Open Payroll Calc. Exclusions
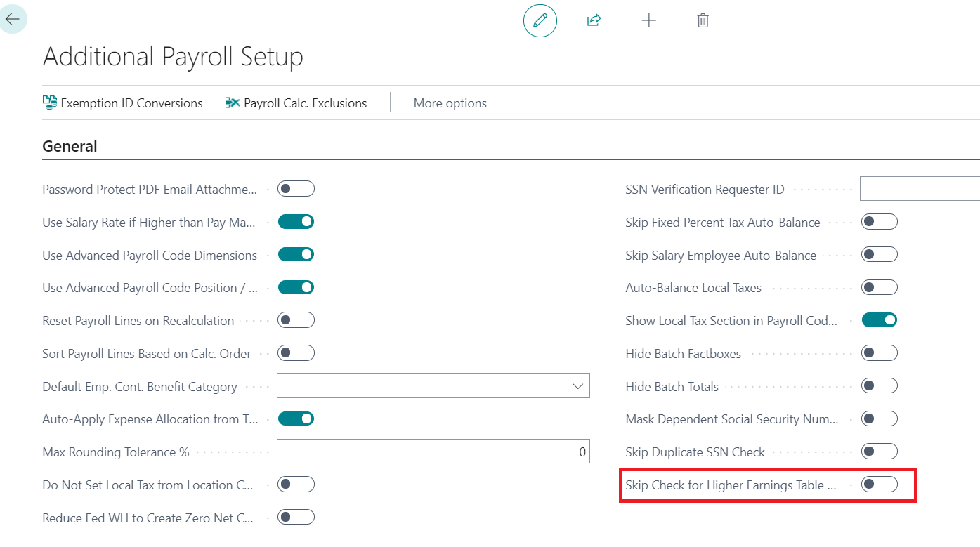980x547 pixels. 296,103
